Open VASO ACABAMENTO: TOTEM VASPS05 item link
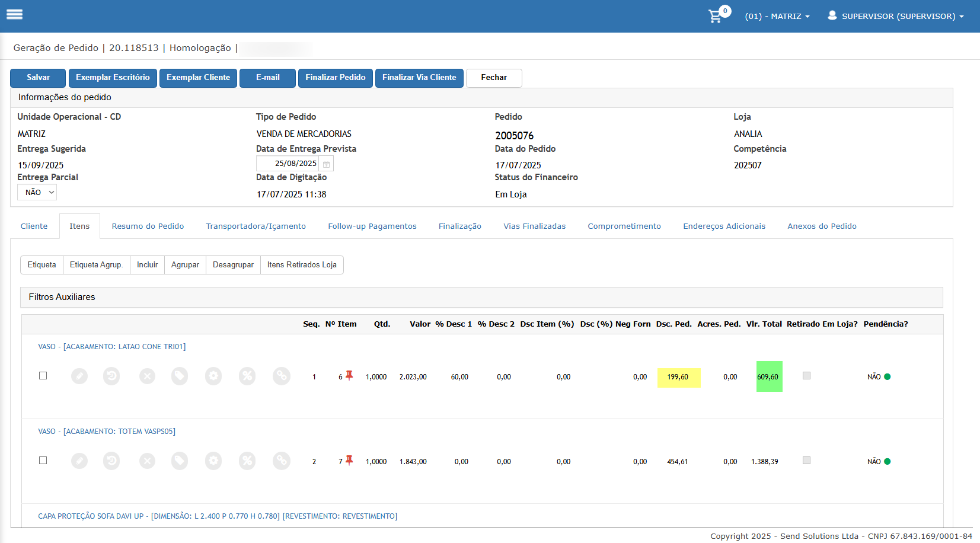 tap(107, 432)
